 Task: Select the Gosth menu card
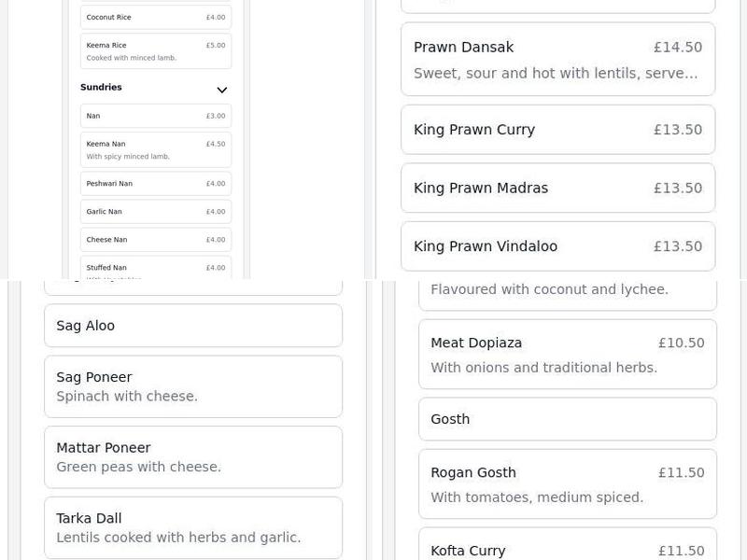pyautogui.click(x=567, y=420)
